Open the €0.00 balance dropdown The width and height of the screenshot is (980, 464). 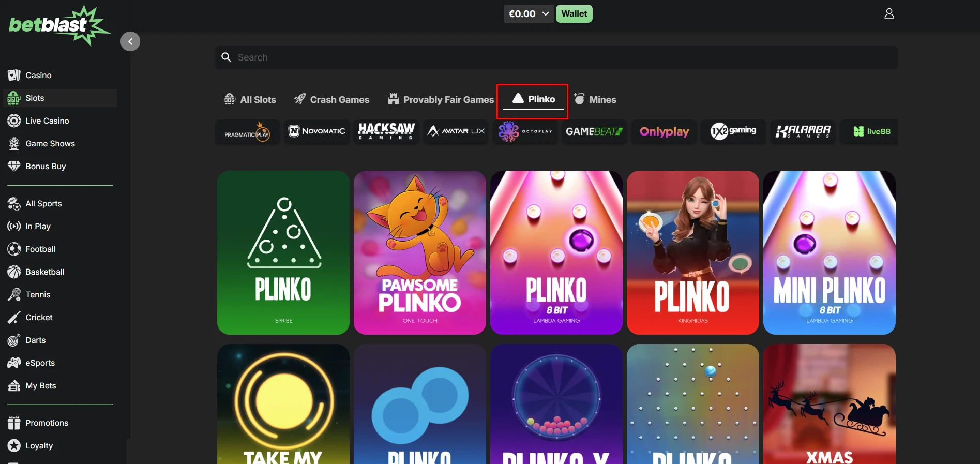(529, 14)
